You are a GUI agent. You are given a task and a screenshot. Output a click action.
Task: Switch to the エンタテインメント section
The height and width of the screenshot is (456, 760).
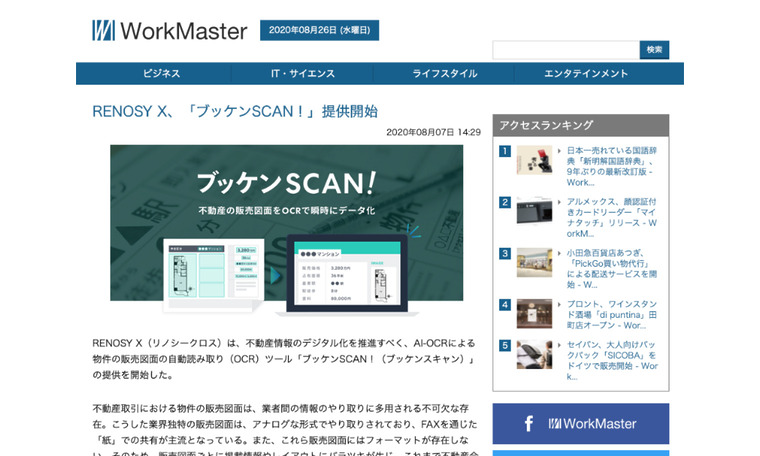pos(586,74)
